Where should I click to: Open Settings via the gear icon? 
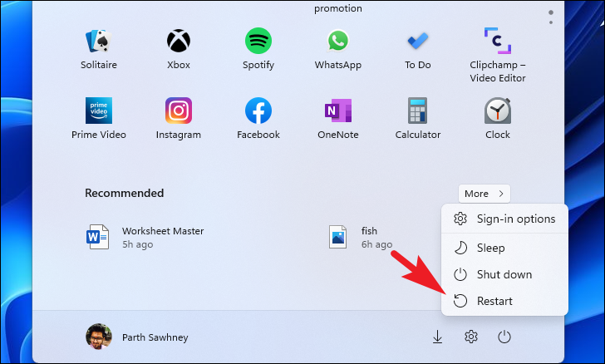tap(470, 337)
